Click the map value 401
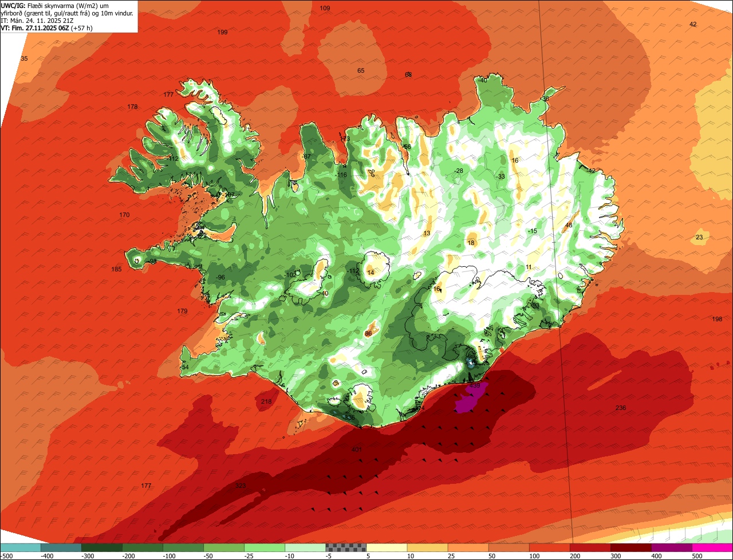 (x=357, y=449)
